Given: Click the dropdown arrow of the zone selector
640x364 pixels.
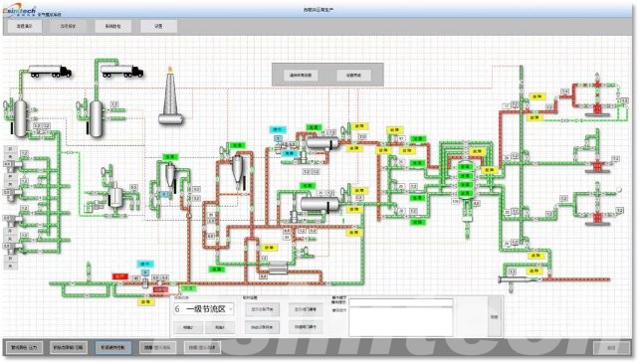Looking at the screenshot, I should [x=231, y=309].
